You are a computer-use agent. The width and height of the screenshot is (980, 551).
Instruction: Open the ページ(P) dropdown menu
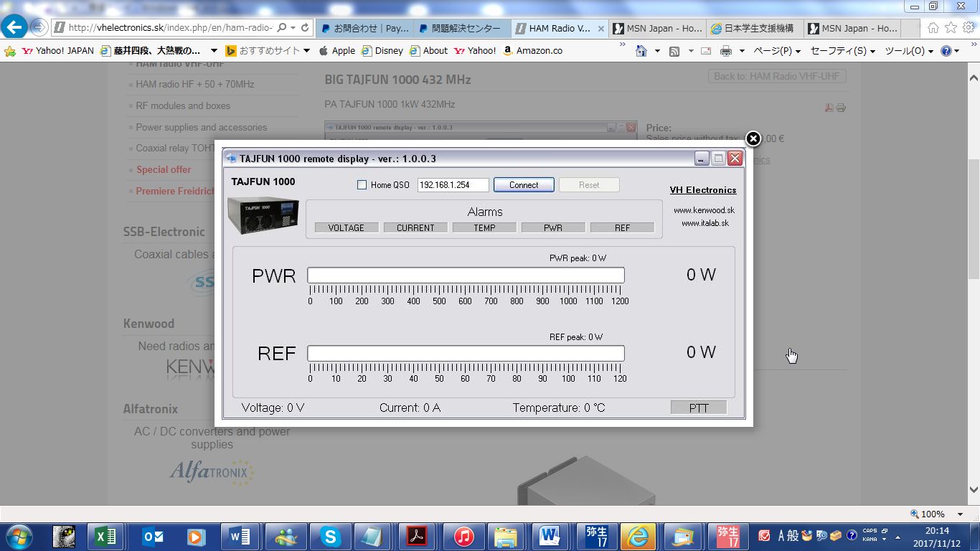tap(776, 51)
